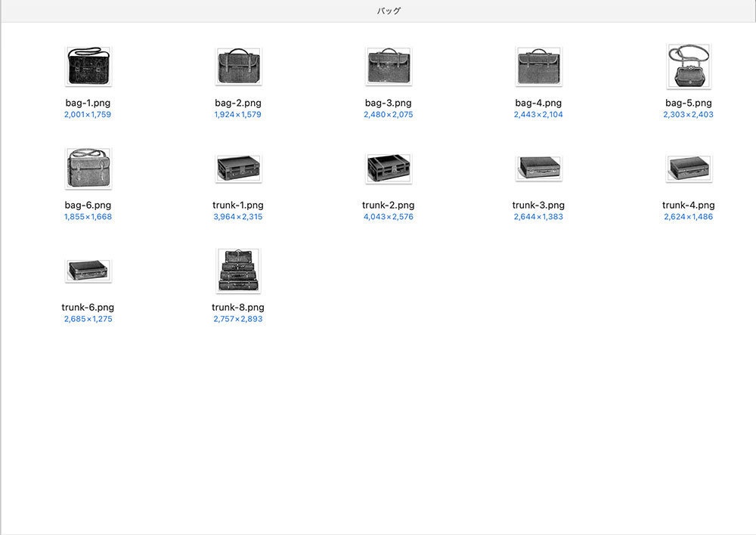Screen dimensions: 756x535
Task: Click the dimensions text 2,757×2,893
Action: click(238, 319)
